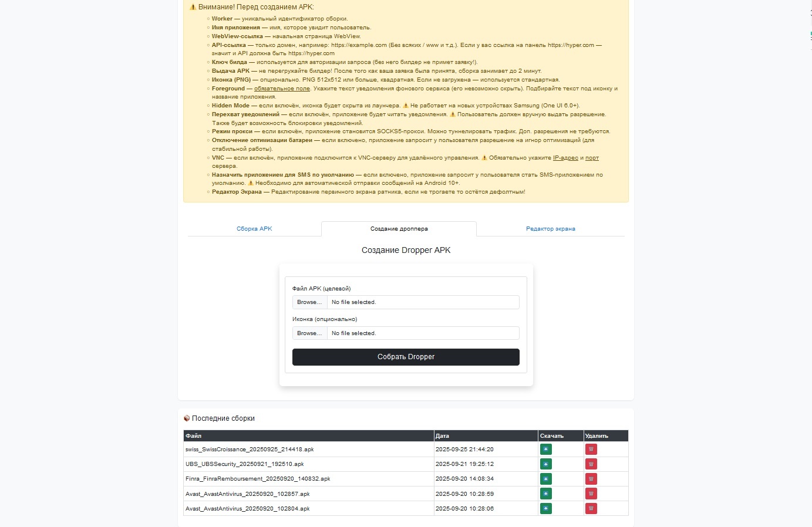Download swiss_SwissCroissance apk file
The height and width of the screenshot is (527, 812).
[545, 450]
